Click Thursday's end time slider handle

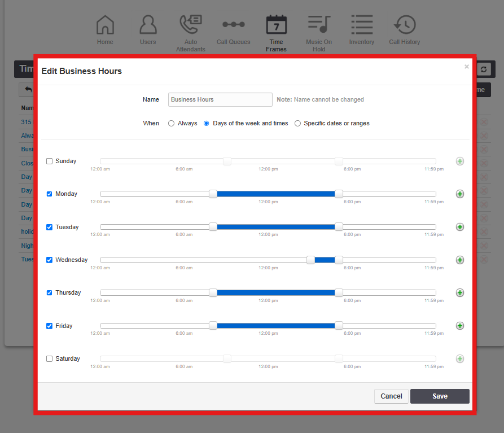click(339, 292)
